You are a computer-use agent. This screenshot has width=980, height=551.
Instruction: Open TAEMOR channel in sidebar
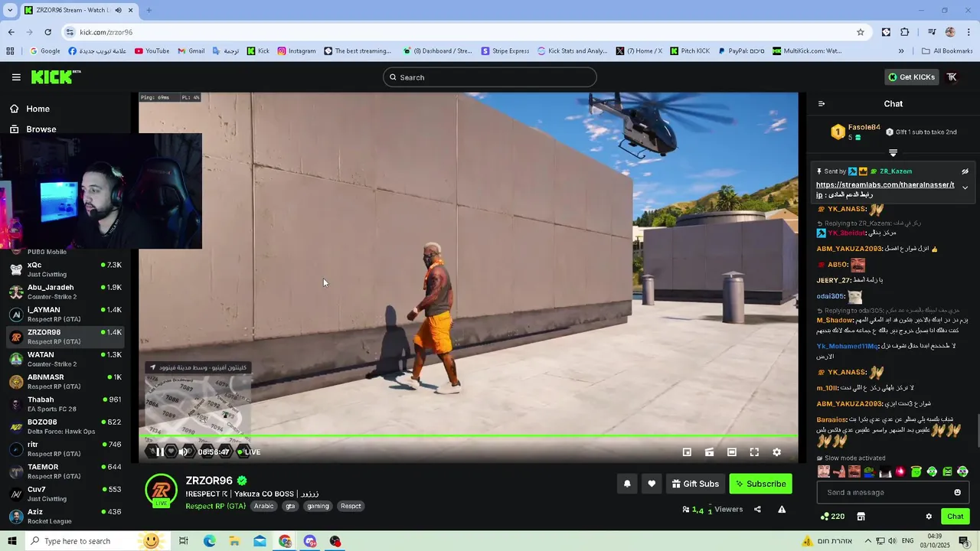click(x=66, y=471)
